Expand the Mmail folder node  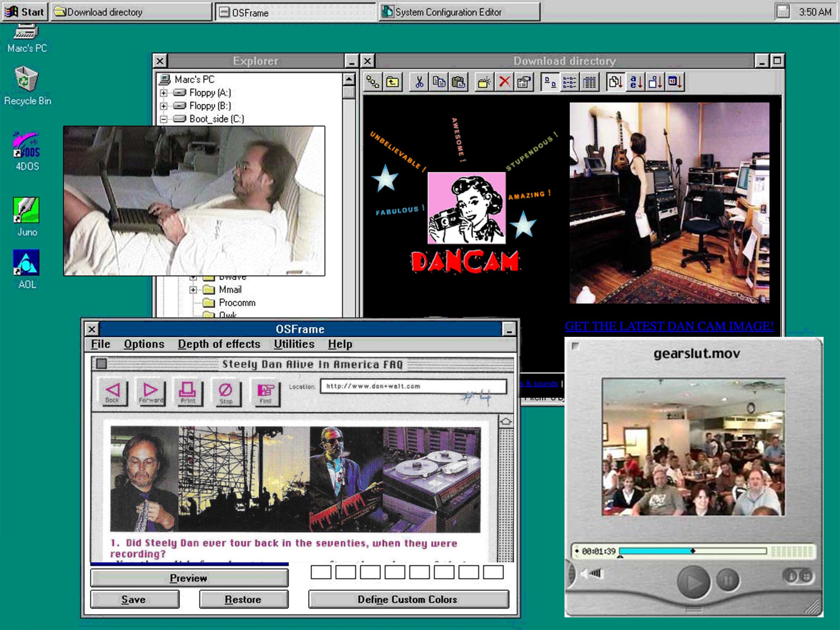coord(193,290)
